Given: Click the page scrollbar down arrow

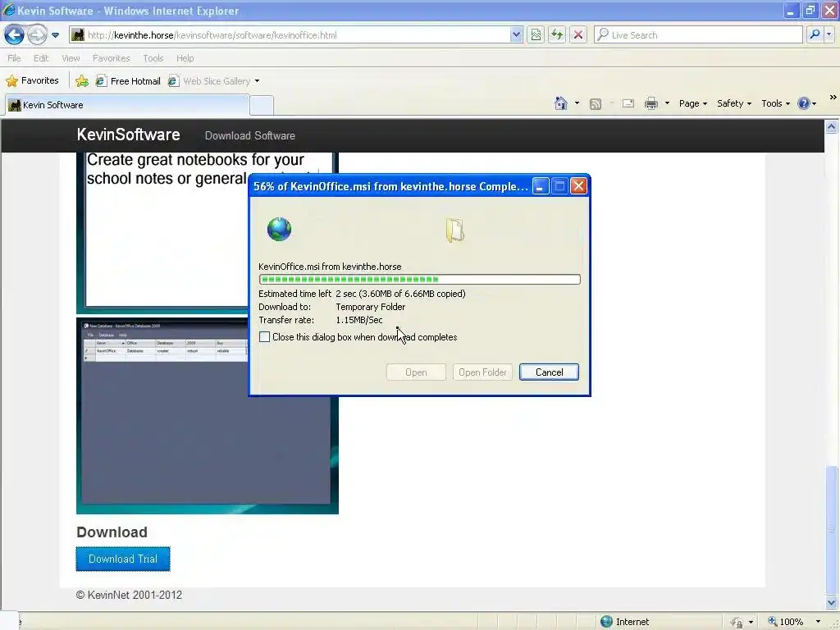Looking at the screenshot, I should (832, 603).
